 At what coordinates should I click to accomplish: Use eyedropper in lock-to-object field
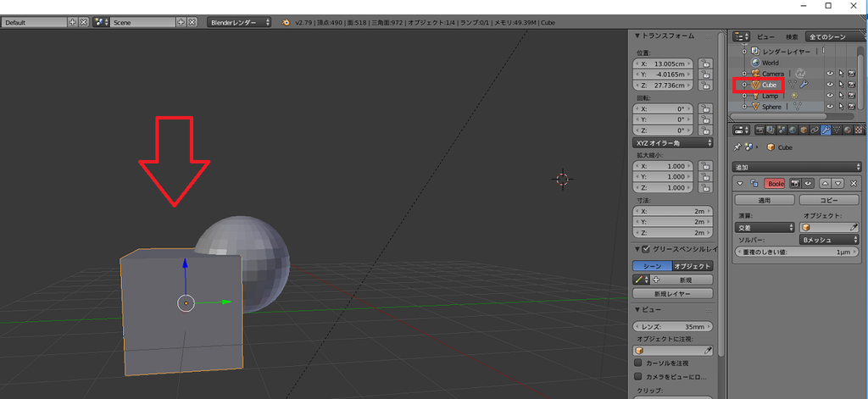[x=708, y=351]
